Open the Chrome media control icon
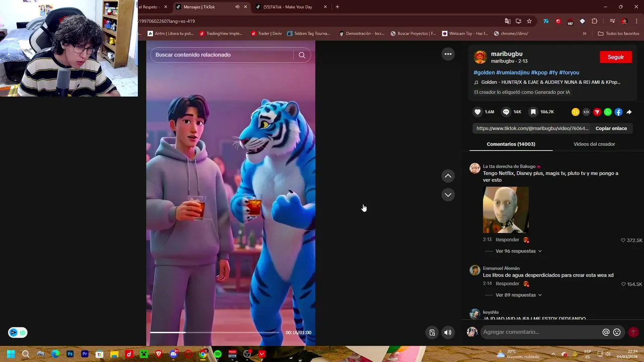Screen dimensions: 644x362 (612, 21)
